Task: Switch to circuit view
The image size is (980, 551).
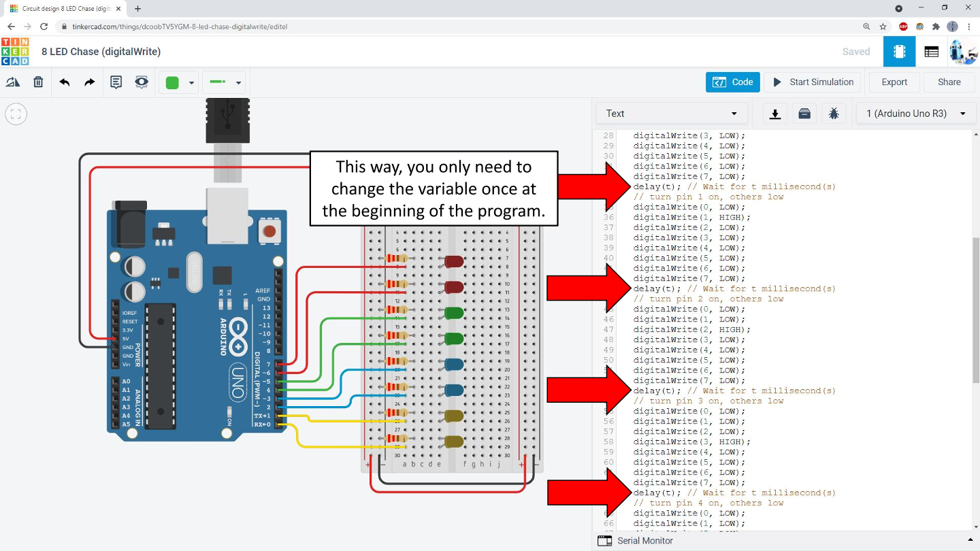Action: click(899, 52)
